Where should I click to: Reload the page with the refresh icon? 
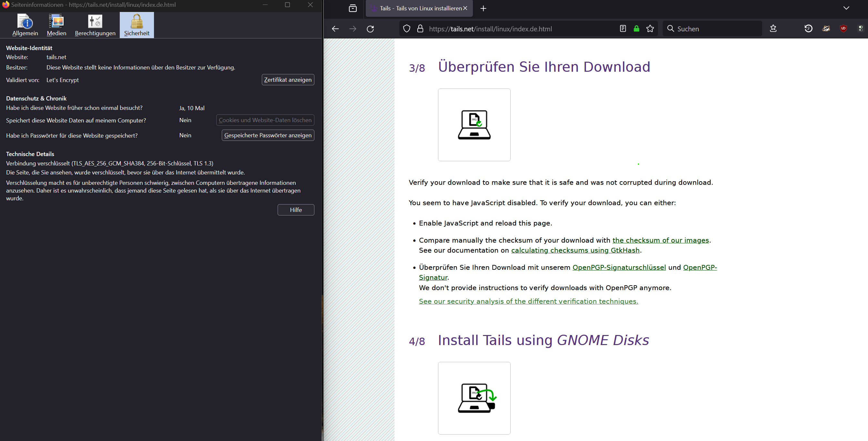[x=370, y=29]
